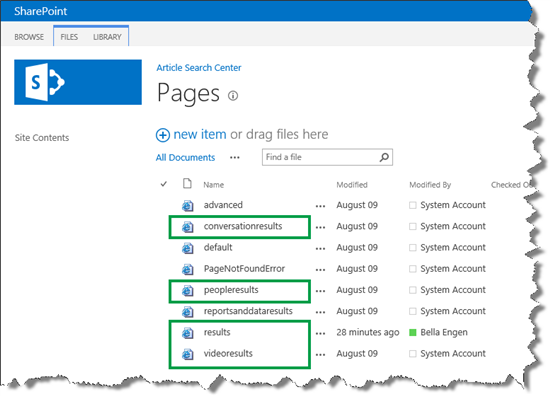The height and width of the screenshot is (396, 550).
Task: Switch to the FILES ribbon tab
Action: click(x=69, y=37)
